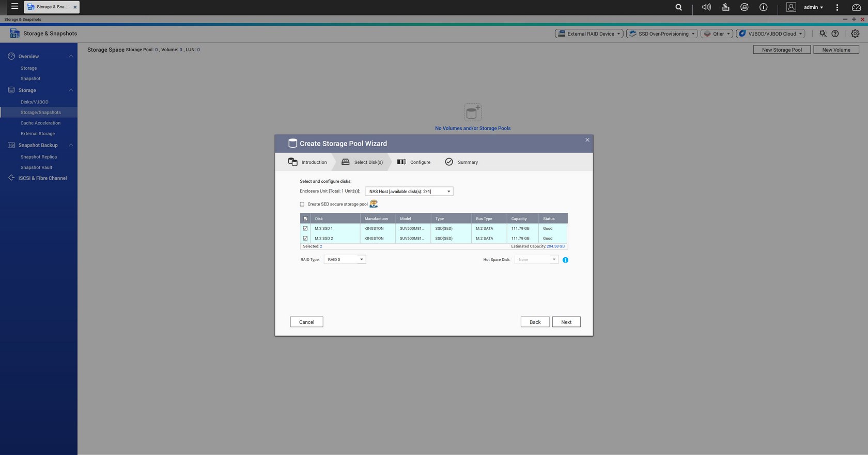
Task: Open external devices sync icon
Action: coord(744,7)
